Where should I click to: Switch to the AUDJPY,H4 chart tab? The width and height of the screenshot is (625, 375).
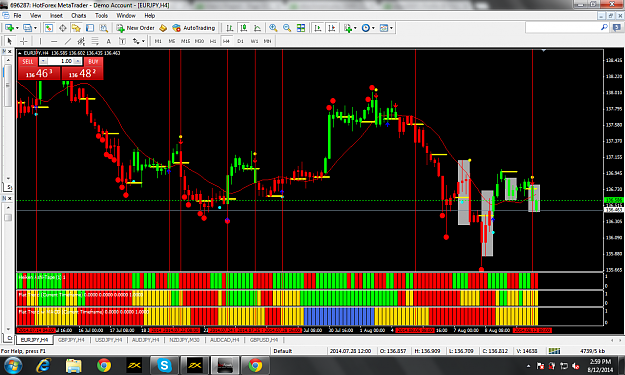pos(145,340)
